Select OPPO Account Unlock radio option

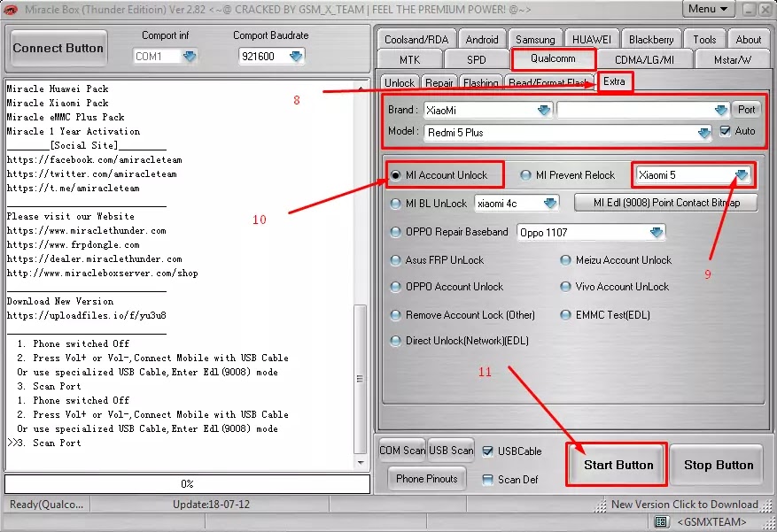point(395,287)
